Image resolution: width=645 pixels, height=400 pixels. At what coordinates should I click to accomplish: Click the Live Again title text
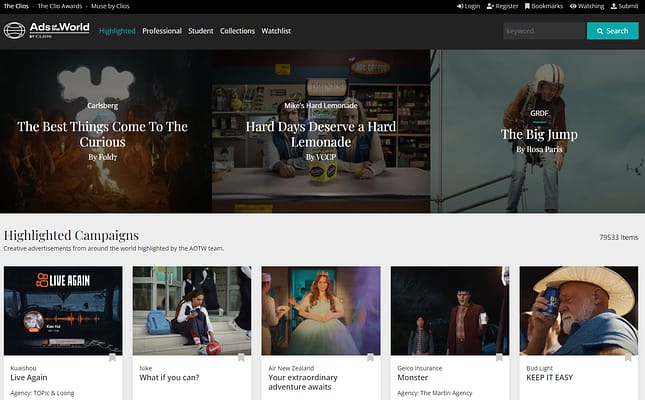pos(29,377)
